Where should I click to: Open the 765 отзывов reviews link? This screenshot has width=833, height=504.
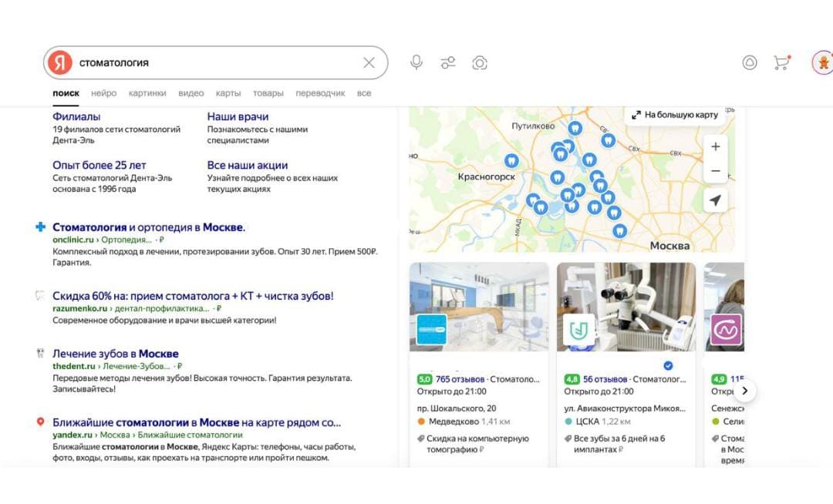[x=460, y=379]
